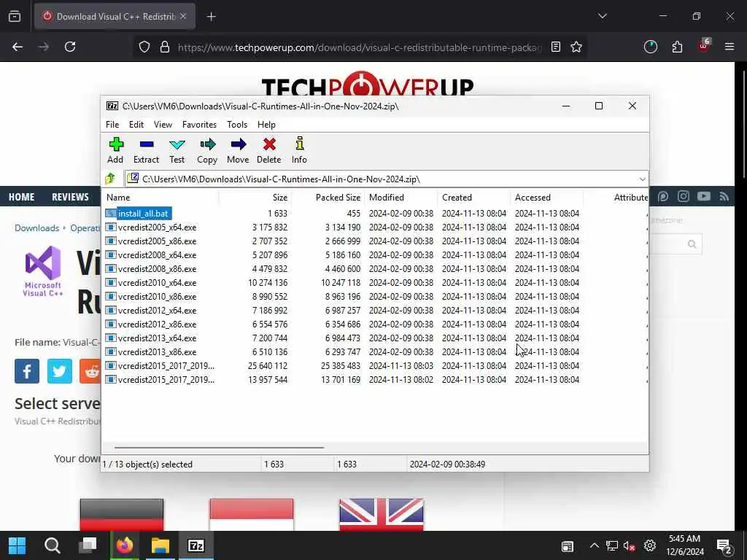Sort files by the Name column header
747x560 pixels.
click(x=161, y=197)
